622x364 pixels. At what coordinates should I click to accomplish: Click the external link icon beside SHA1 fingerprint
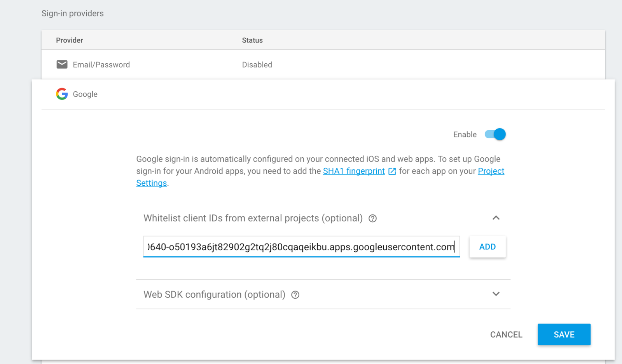pos(392,171)
